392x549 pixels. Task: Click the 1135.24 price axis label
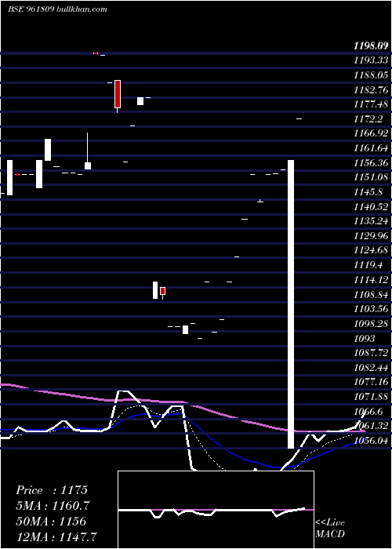click(371, 221)
